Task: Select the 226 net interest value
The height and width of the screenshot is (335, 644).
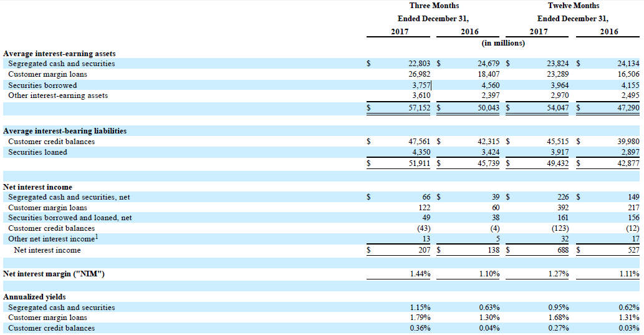Action: click(563, 197)
